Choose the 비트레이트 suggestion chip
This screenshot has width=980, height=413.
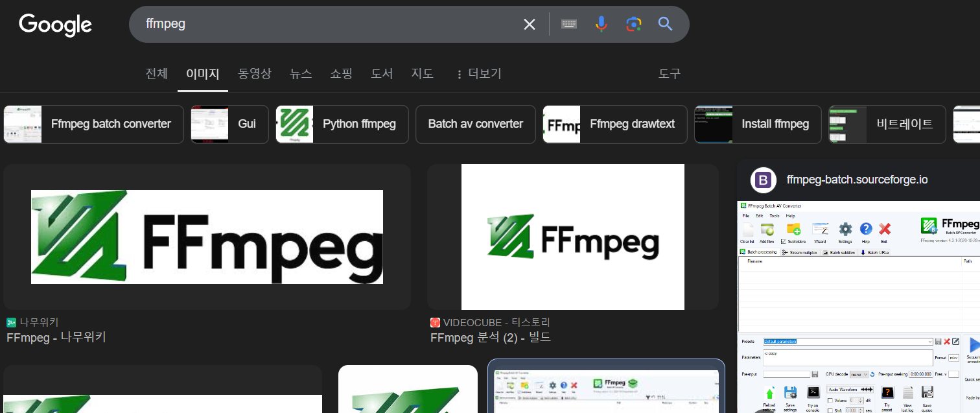[887, 124]
